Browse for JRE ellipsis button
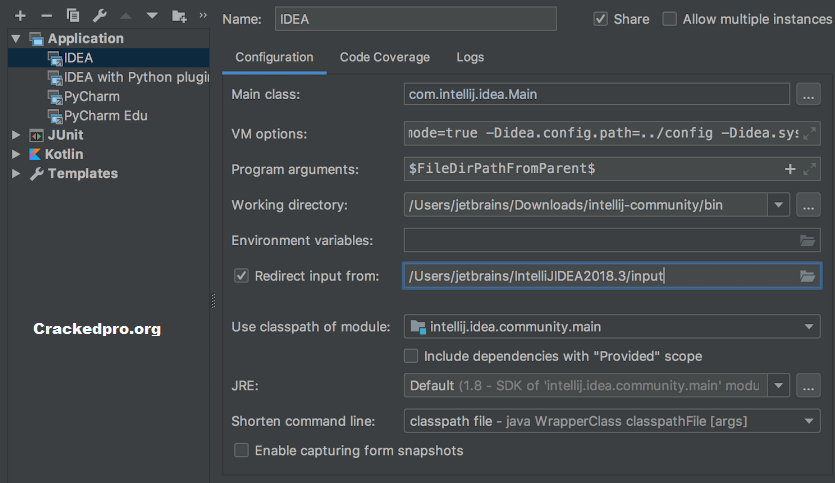Screen dimensions: 835x483 (808, 386)
